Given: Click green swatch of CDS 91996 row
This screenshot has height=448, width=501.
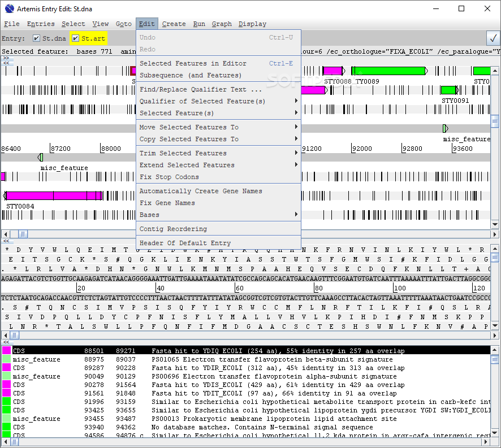Looking at the screenshot, I should pos(6,401).
